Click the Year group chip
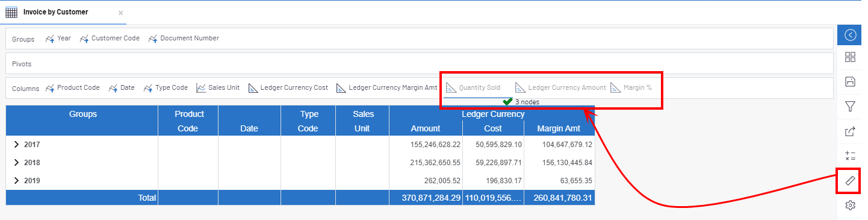Image resolution: width=868 pixels, height=220 pixels. click(x=58, y=39)
